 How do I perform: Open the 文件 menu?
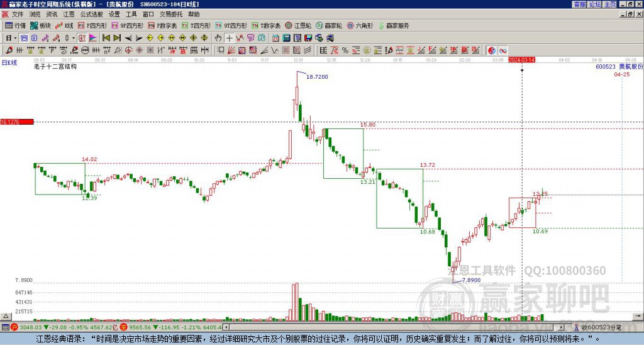(18, 14)
